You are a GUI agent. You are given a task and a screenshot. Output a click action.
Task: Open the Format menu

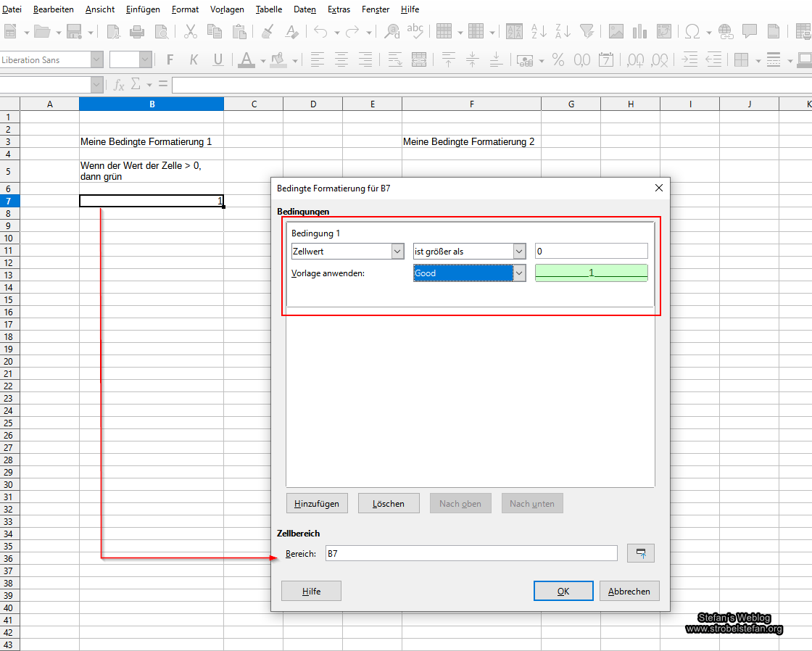pos(185,9)
